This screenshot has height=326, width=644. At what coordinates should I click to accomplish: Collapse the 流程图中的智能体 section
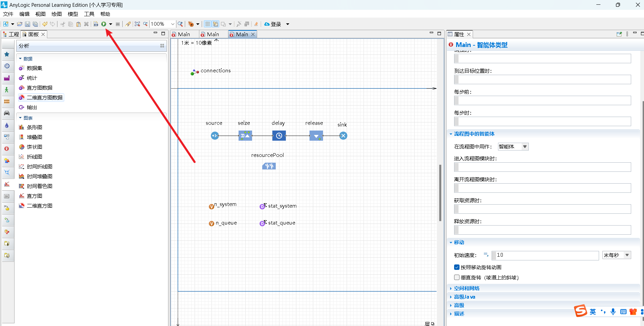pos(451,134)
